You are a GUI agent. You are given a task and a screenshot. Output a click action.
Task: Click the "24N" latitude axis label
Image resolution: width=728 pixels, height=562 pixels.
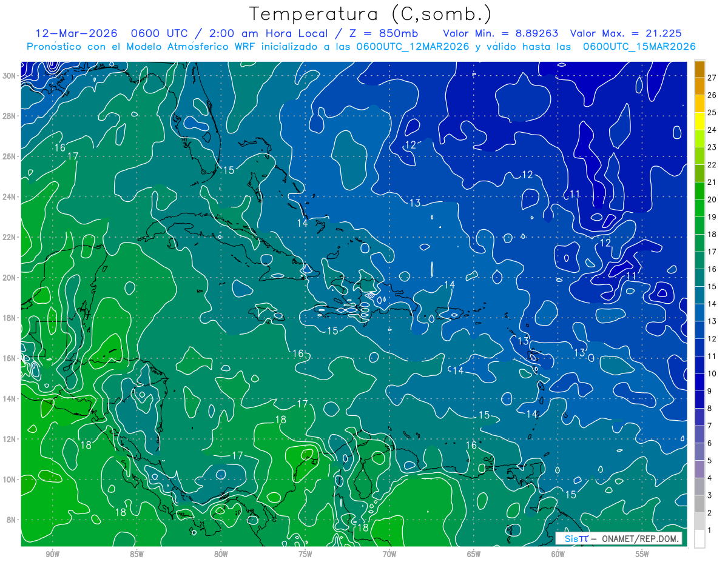click(x=8, y=197)
